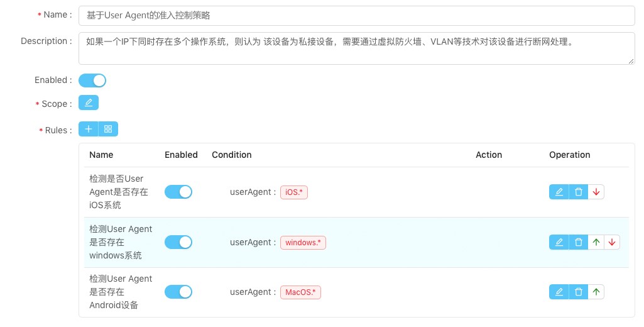Click the Scope field label
This screenshot has height=327, width=644.
pos(54,104)
